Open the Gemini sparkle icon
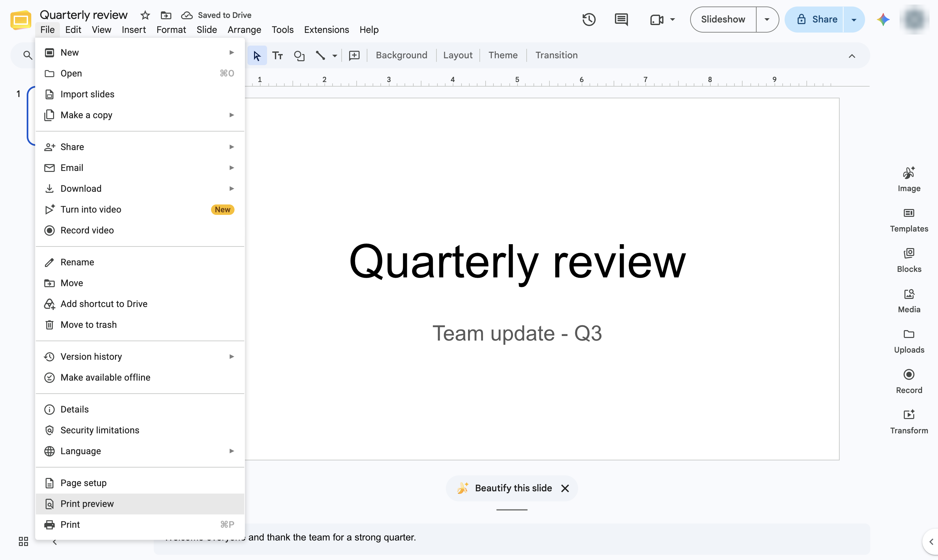This screenshot has width=938, height=560. [x=883, y=19]
